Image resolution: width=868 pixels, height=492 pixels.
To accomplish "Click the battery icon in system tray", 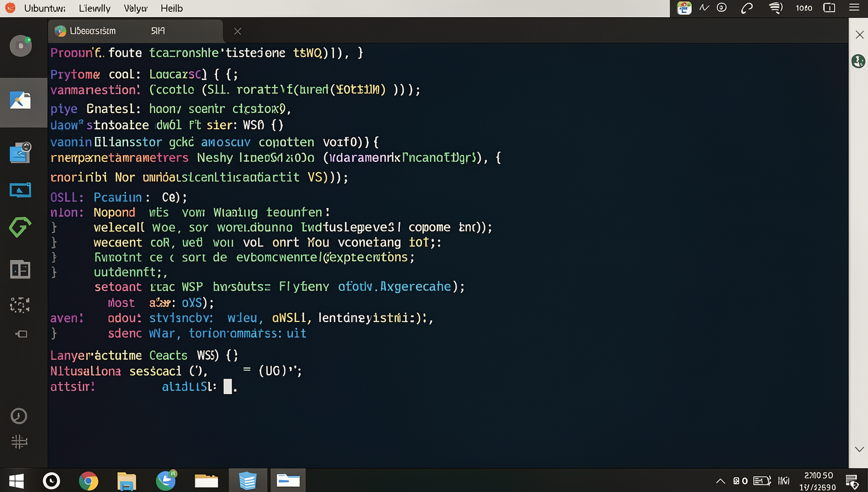I will 762,481.
